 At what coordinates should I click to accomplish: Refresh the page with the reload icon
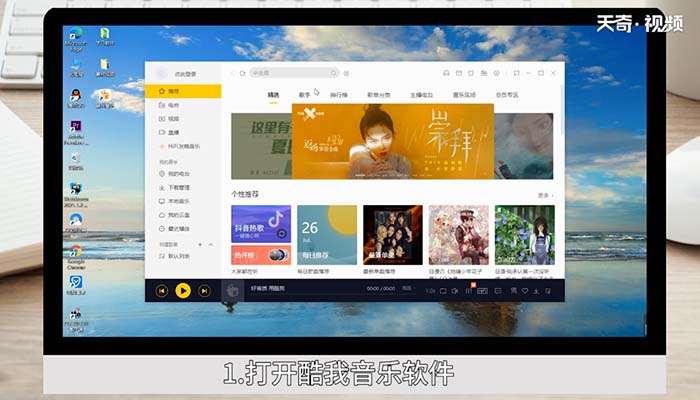click(242, 73)
